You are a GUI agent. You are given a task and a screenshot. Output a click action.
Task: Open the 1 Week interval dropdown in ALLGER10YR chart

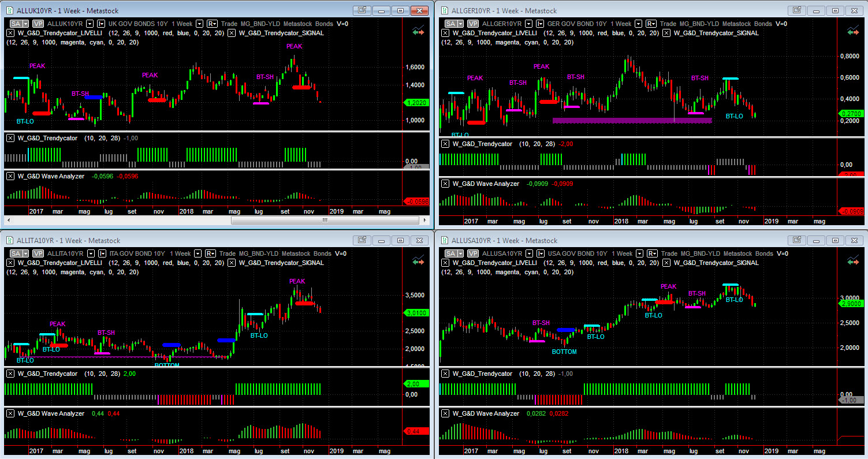coord(638,24)
